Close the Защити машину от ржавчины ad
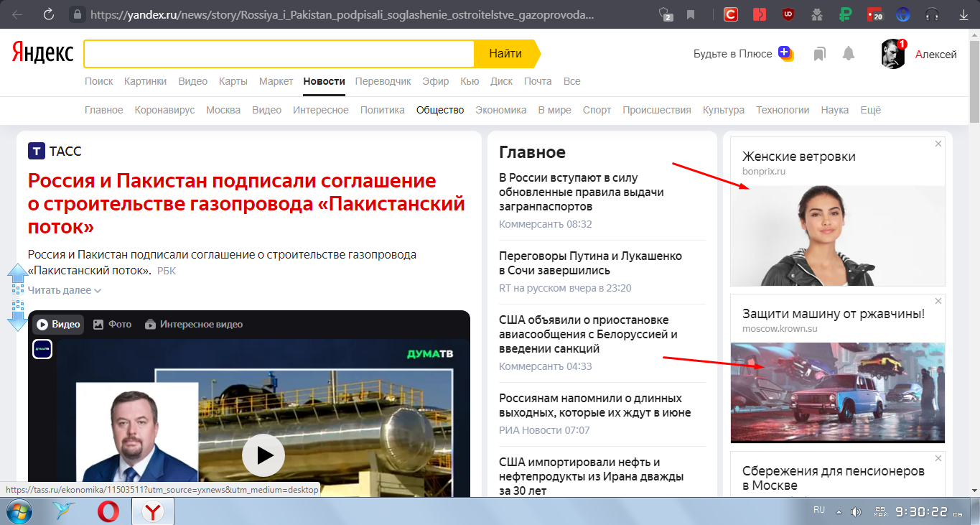 [x=938, y=301]
